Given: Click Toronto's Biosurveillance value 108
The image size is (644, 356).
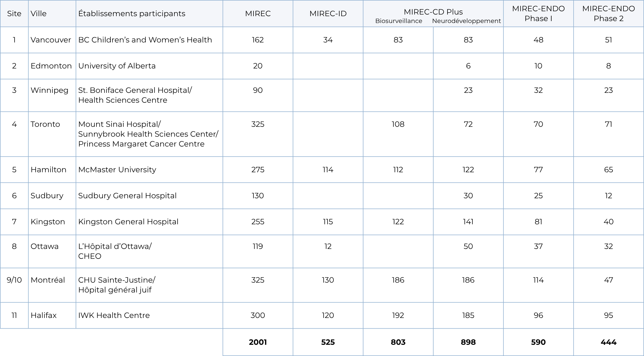Looking at the screenshot, I should (x=398, y=124).
